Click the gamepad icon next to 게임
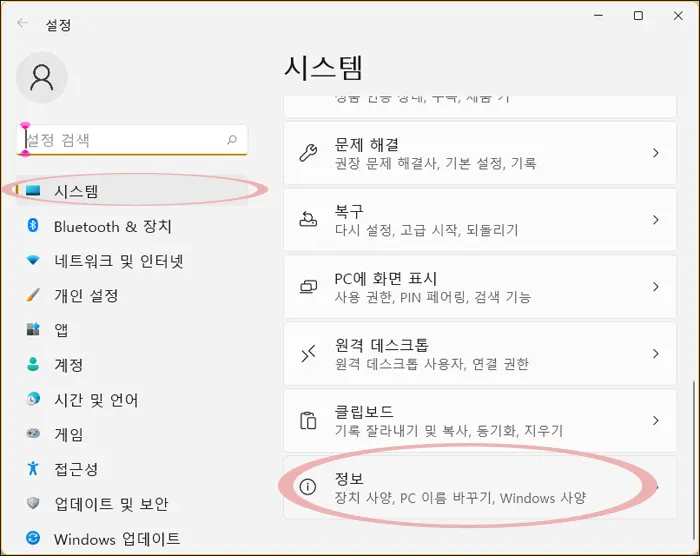Viewport: 700px width, 556px height. coord(33,433)
